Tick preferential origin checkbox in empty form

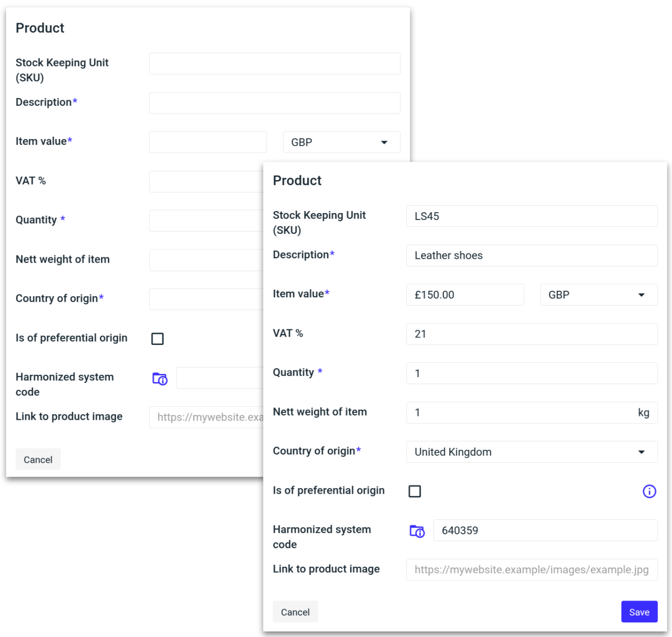157,339
